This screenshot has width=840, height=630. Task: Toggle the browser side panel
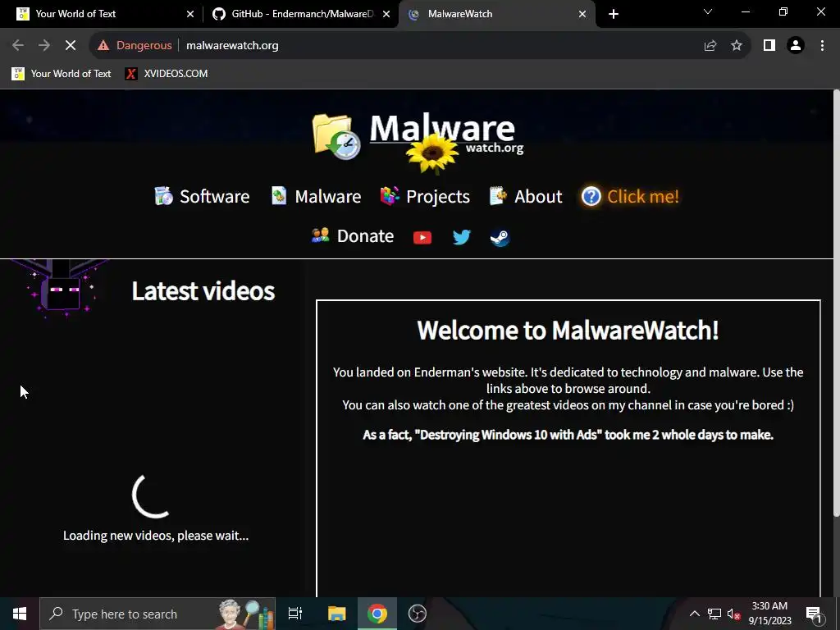[769, 46]
